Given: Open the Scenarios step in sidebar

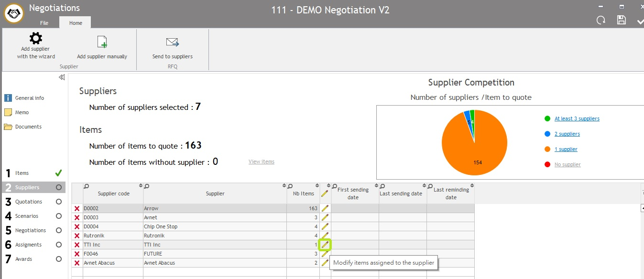Looking at the screenshot, I should coord(27,216).
